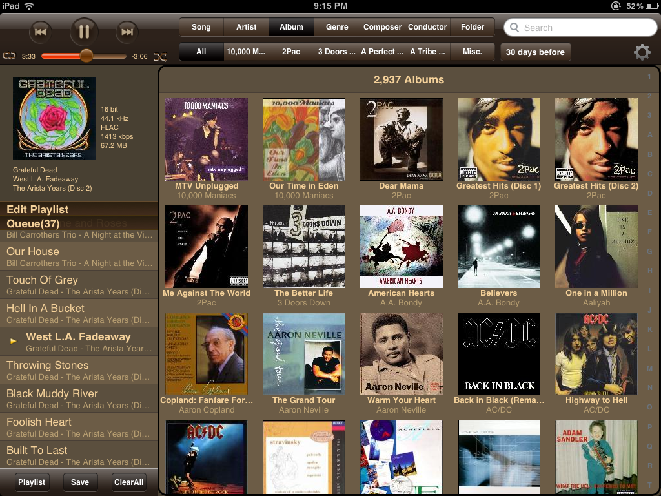The height and width of the screenshot is (496, 661).
Task: Check the battery status icon
Action: pyautogui.click(x=652, y=6)
